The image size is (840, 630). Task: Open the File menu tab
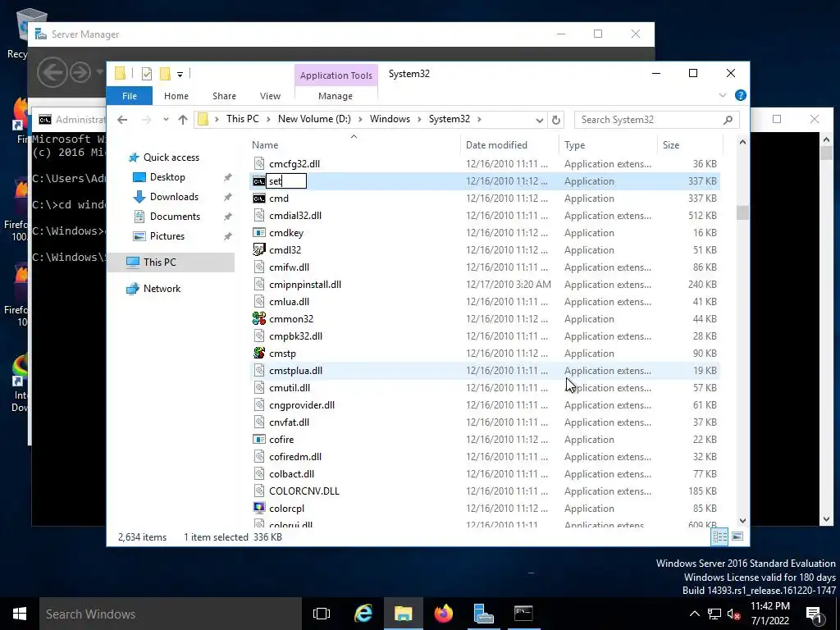(129, 96)
